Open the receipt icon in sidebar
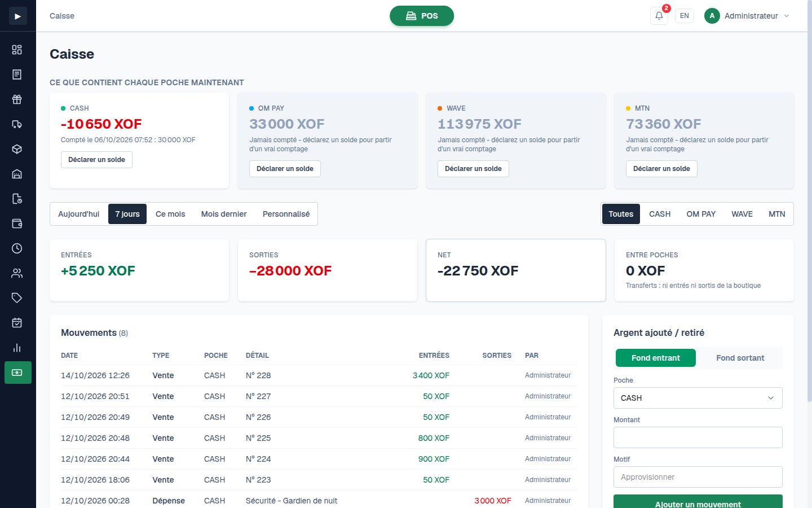The image size is (812, 508). (17, 75)
